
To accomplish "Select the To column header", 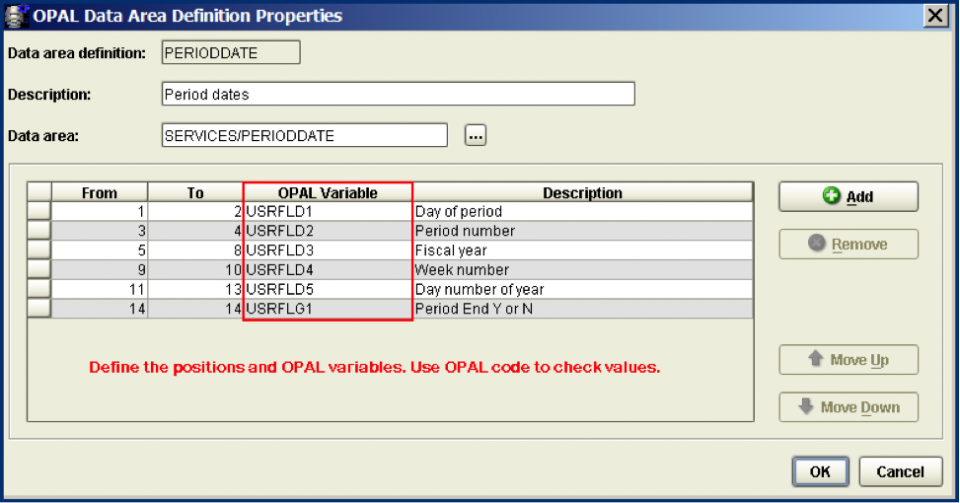I will click(195, 193).
